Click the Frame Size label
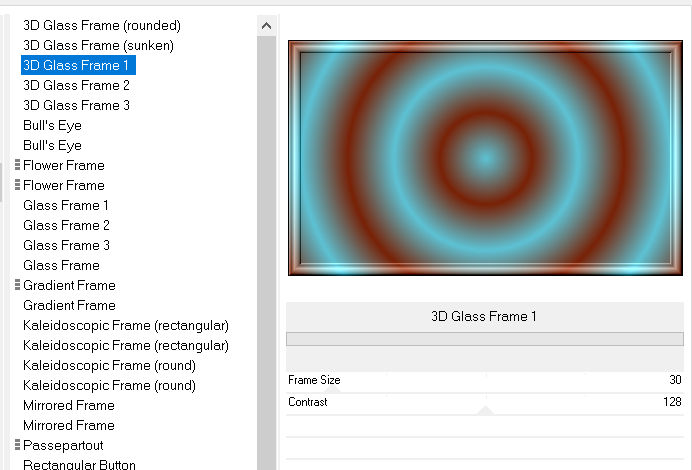Image resolution: width=692 pixels, height=470 pixels. (x=314, y=380)
